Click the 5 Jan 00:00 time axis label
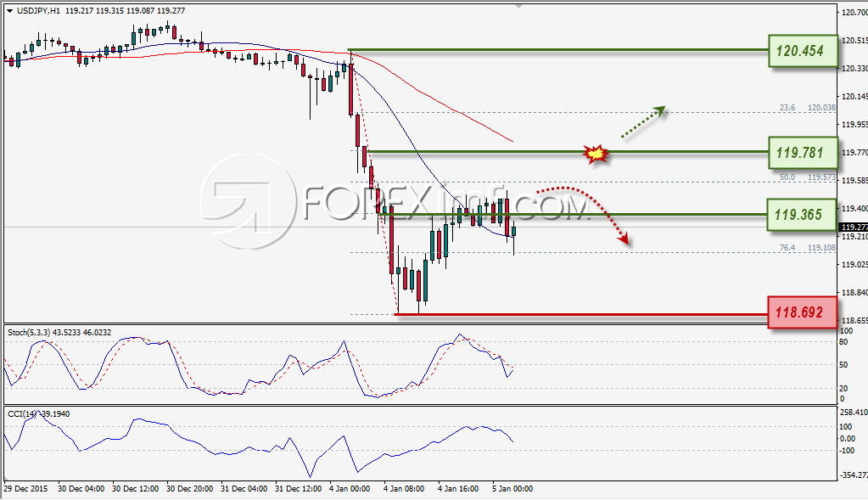This screenshot has height=500, width=868. [x=512, y=489]
